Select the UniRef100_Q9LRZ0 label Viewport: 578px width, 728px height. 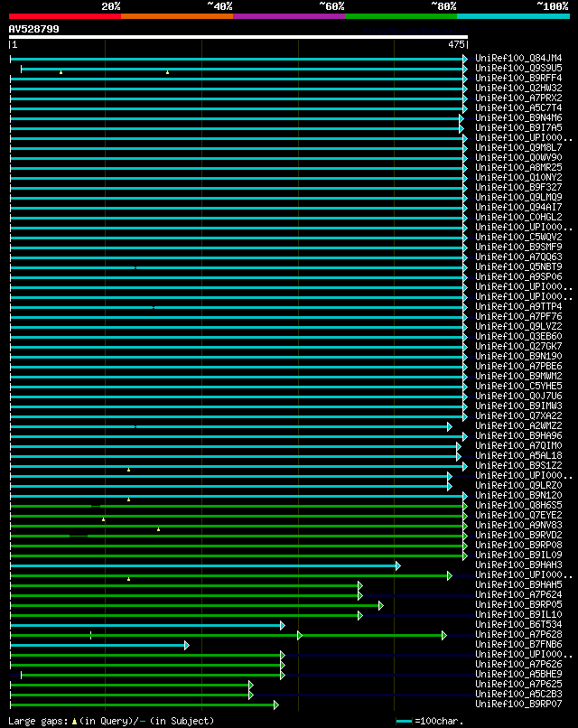[x=518, y=486]
